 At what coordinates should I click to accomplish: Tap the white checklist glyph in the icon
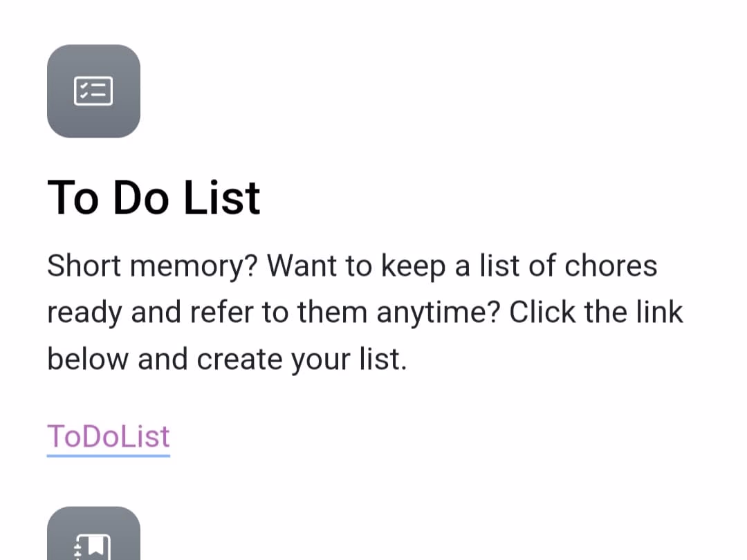(x=93, y=91)
